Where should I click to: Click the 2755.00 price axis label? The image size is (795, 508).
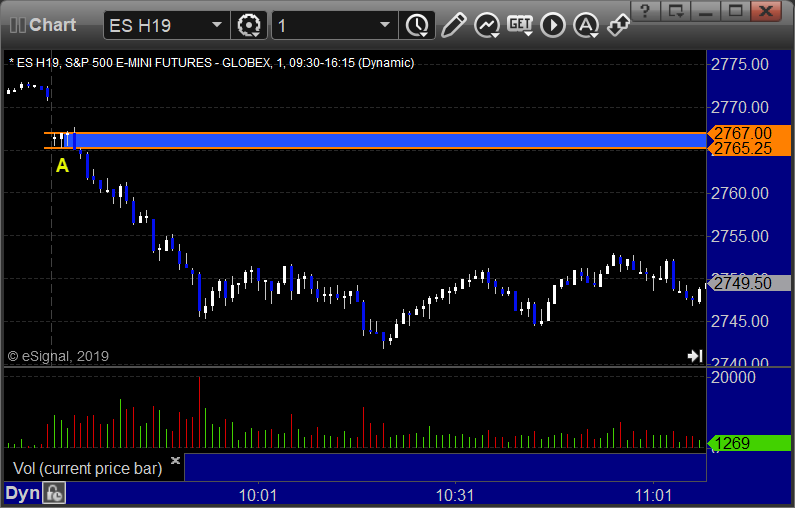click(740, 236)
